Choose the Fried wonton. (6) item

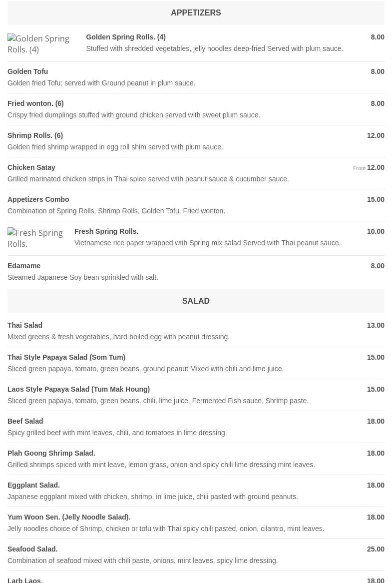coord(35,103)
